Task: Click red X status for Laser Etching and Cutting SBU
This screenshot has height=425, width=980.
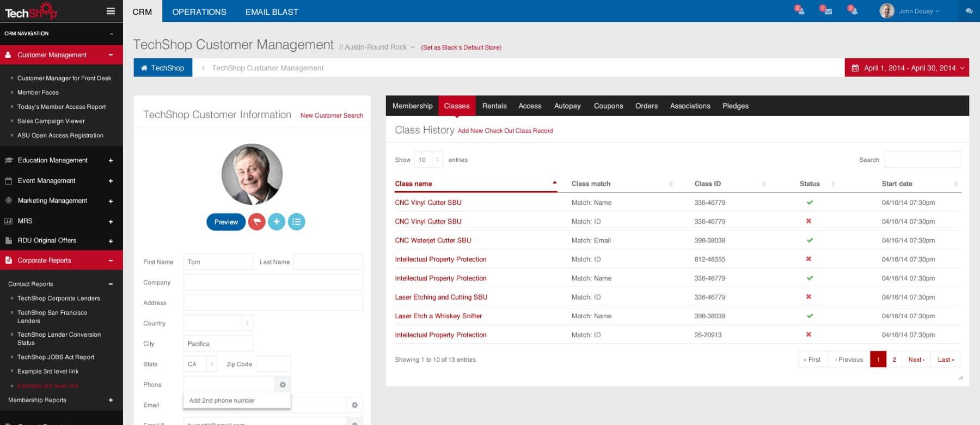Action: point(808,297)
